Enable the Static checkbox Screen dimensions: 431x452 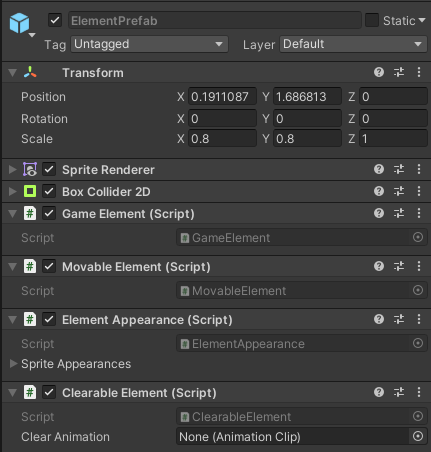pyautogui.click(x=372, y=20)
